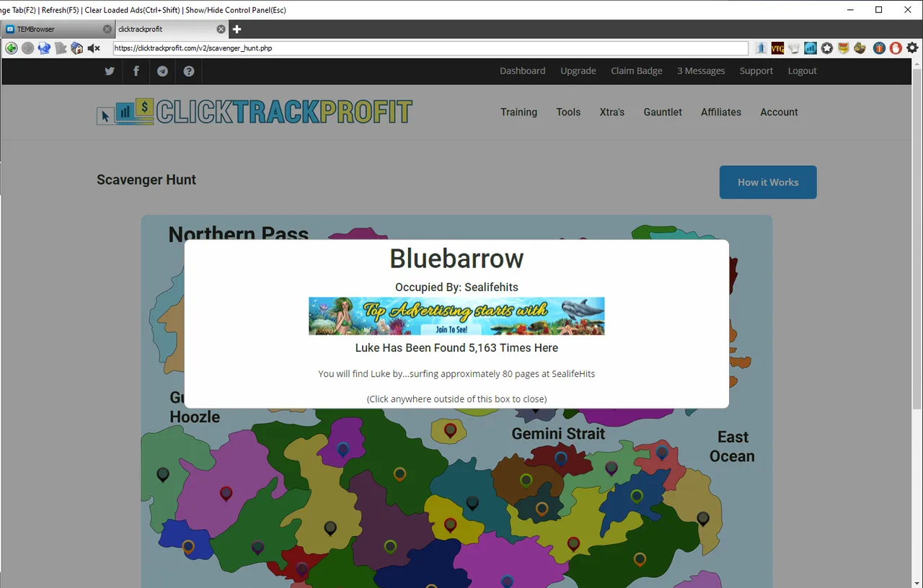Click the dark pin on the teal region
Image resolution: width=923 pixels, height=588 pixels.
point(472,503)
